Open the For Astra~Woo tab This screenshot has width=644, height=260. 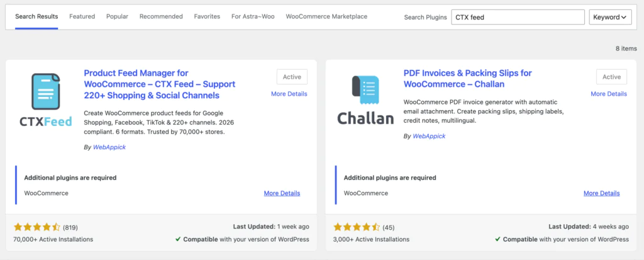tap(253, 16)
